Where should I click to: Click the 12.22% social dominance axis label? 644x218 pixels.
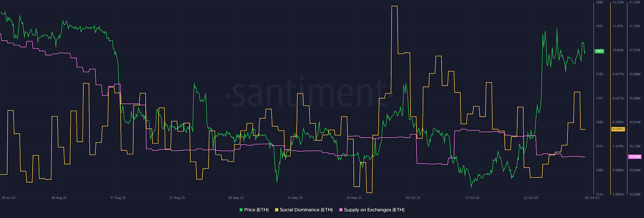pyautogui.click(x=618, y=2)
